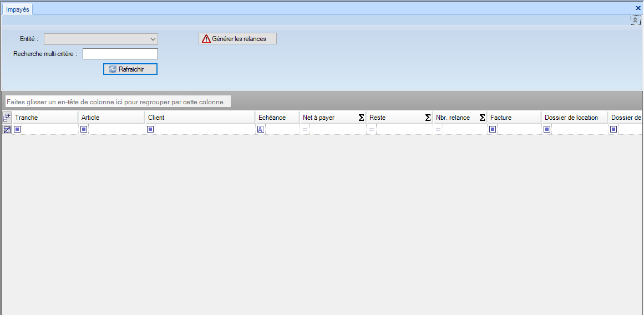Click the clear filter row icon

pos(7,129)
